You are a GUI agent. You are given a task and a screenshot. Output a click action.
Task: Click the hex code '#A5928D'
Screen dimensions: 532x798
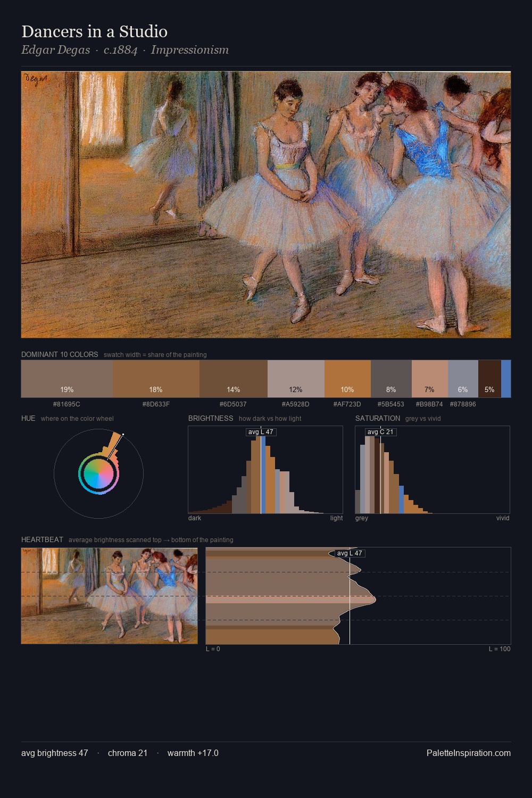click(x=295, y=404)
